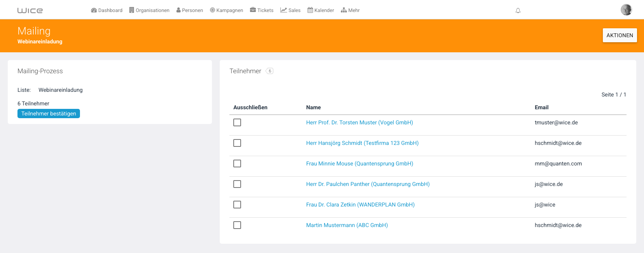Click Teilnehmer bestätigen button
The height and width of the screenshot is (253, 644).
pyautogui.click(x=49, y=114)
